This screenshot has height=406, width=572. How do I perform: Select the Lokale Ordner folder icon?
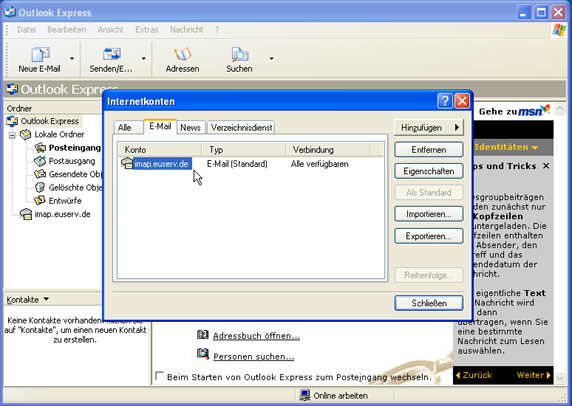(x=26, y=134)
